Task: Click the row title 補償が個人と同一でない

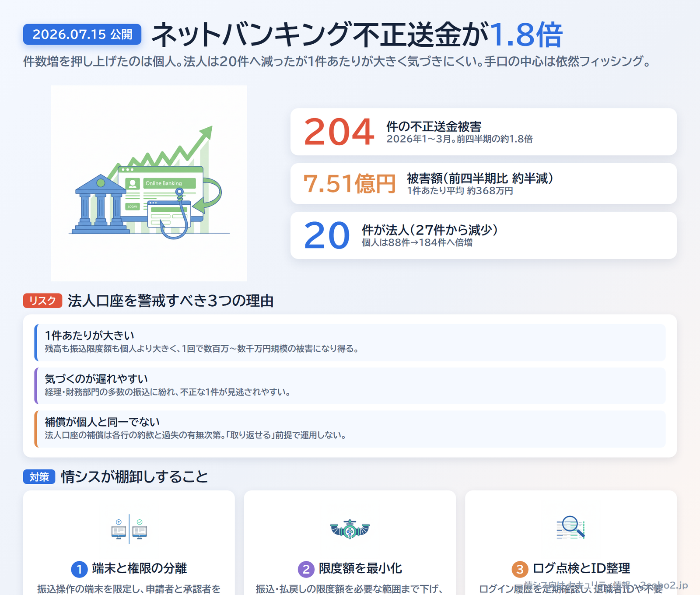Action: click(x=102, y=422)
